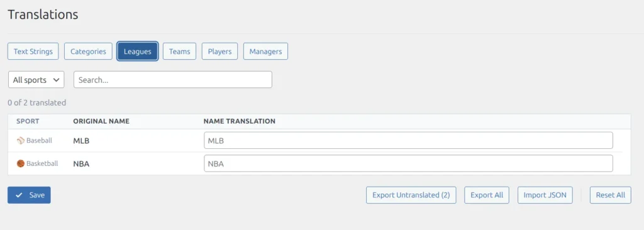
Task: Go to the Teams tab
Action: pyautogui.click(x=179, y=52)
